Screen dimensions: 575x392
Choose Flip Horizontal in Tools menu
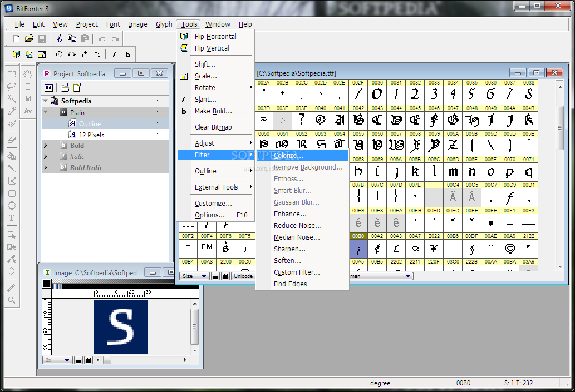click(215, 37)
